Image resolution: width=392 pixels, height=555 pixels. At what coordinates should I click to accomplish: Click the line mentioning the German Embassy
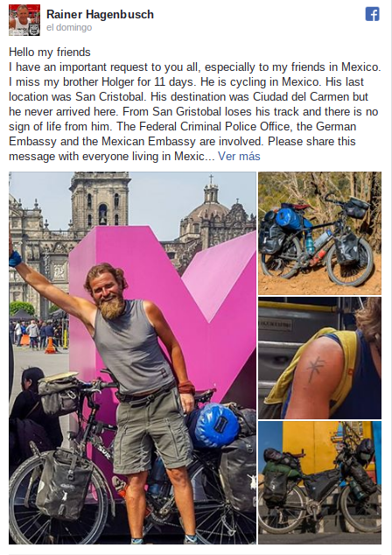[x=183, y=126]
